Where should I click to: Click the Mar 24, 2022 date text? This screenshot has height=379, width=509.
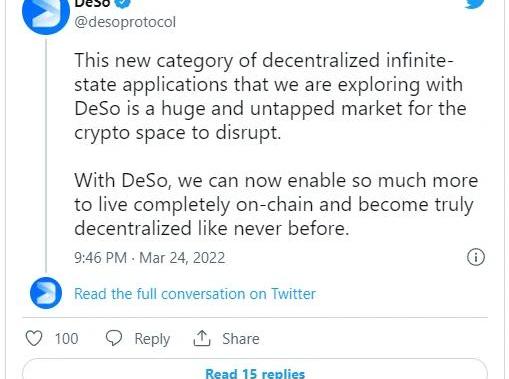coord(182,258)
